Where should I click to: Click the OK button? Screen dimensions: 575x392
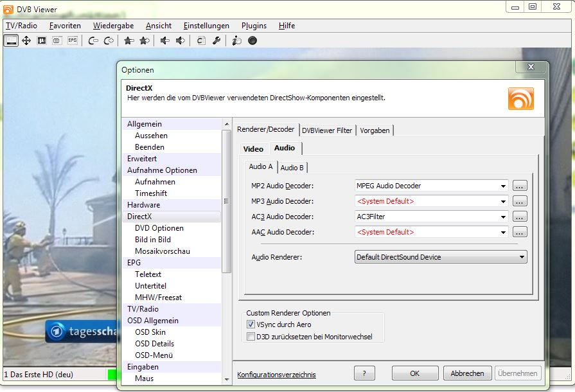(415, 373)
